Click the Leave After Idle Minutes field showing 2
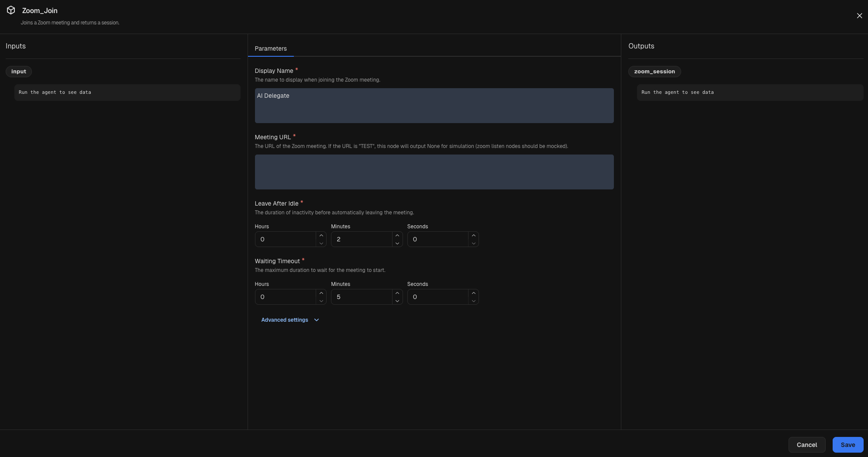The height and width of the screenshot is (457, 868). point(362,239)
